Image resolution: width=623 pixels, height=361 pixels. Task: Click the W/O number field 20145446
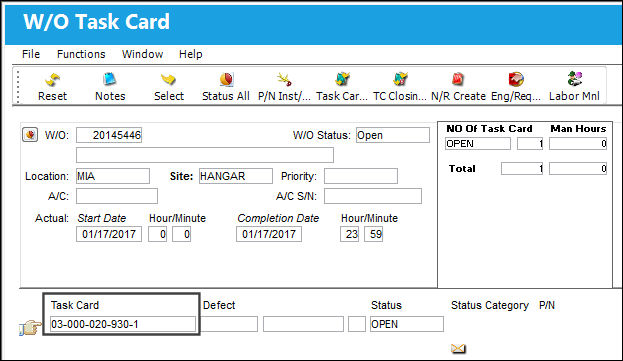(109, 135)
